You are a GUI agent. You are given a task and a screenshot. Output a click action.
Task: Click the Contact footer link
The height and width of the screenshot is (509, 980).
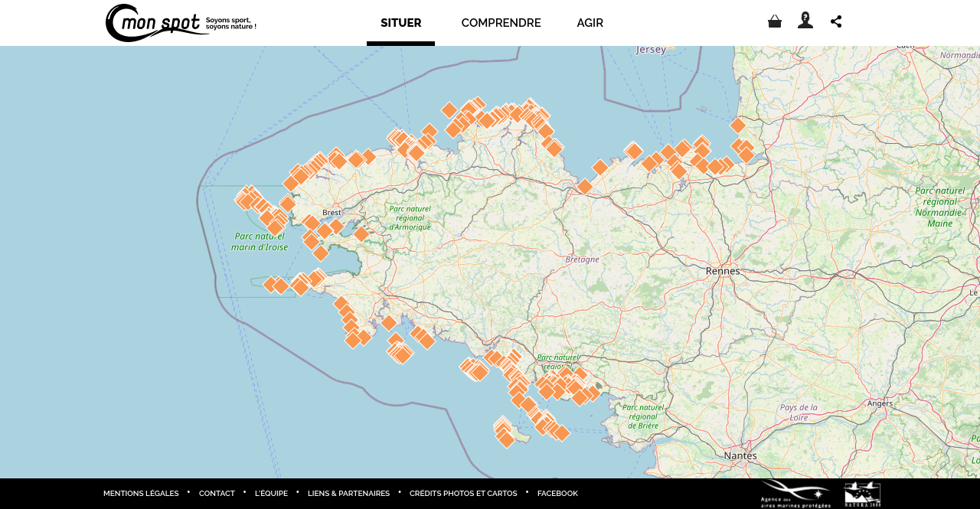click(x=217, y=494)
